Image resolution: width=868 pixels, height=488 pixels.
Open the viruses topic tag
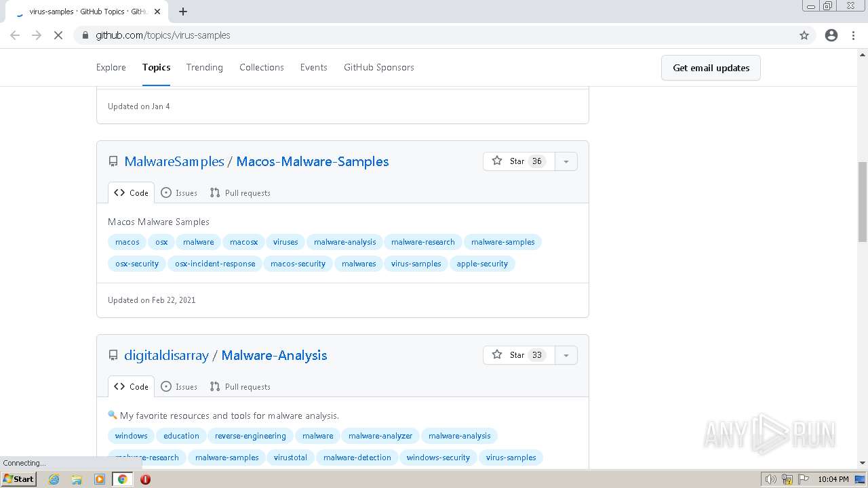click(x=285, y=242)
